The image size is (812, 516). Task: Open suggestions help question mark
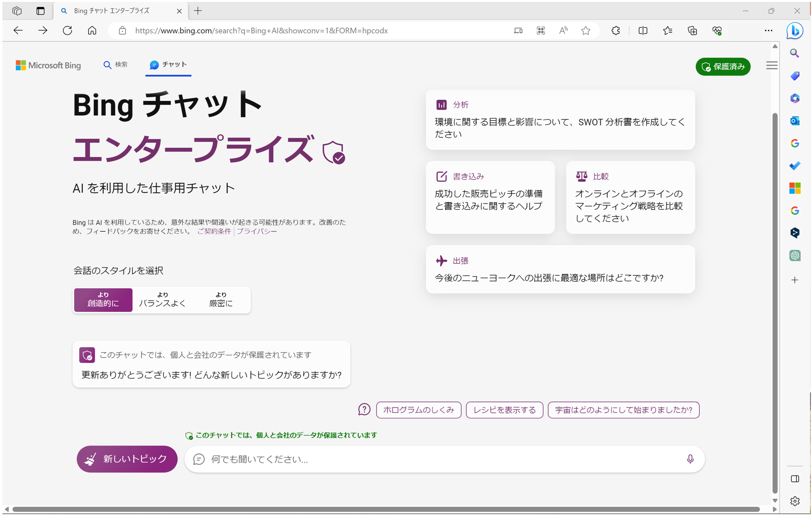(364, 409)
